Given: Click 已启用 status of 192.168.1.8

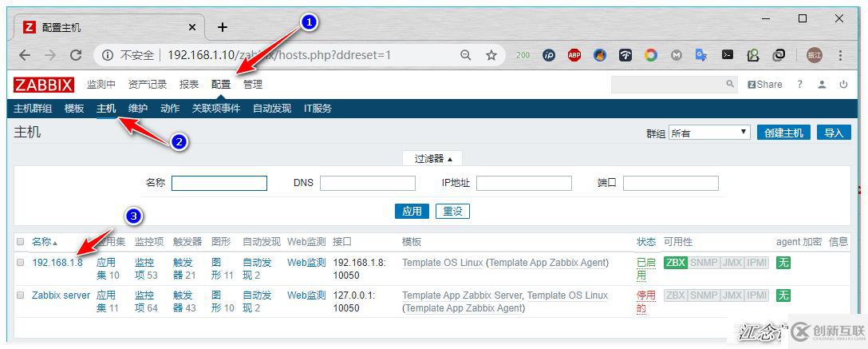Looking at the screenshot, I should (645, 268).
